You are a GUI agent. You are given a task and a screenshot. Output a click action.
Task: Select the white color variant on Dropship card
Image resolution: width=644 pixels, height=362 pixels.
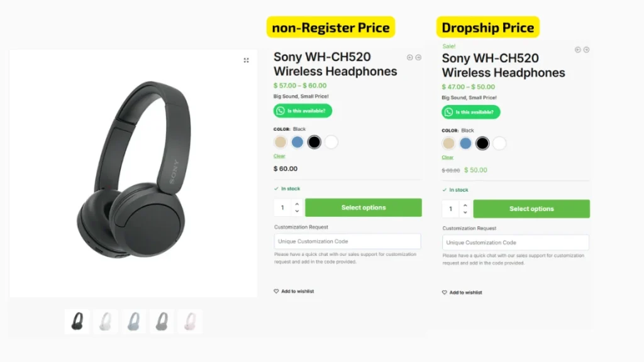(499, 143)
